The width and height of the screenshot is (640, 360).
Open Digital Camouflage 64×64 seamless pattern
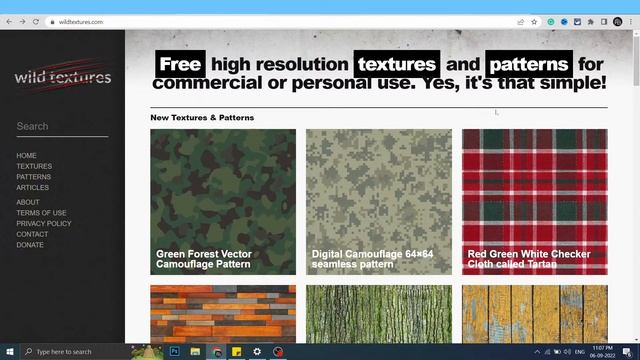pyautogui.click(x=379, y=202)
